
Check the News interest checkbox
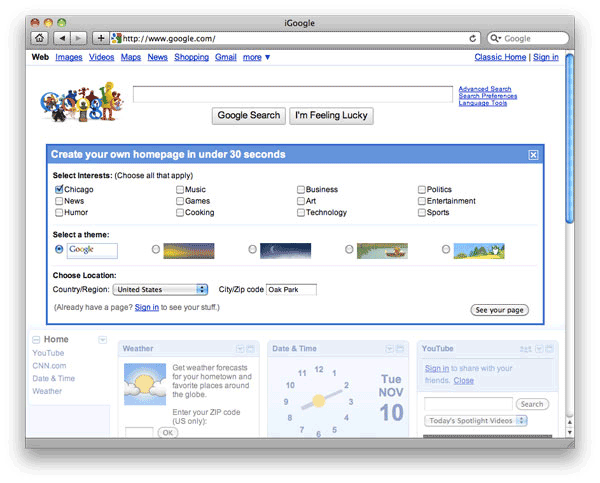click(x=59, y=201)
